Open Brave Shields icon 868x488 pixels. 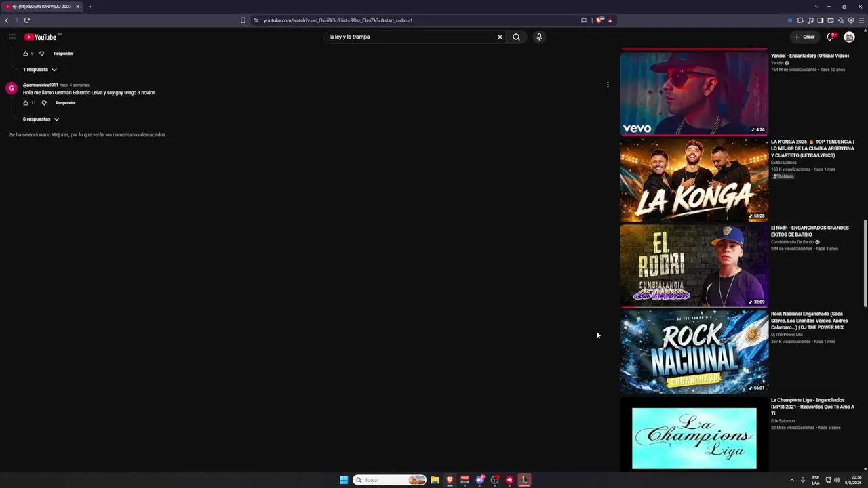(599, 20)
